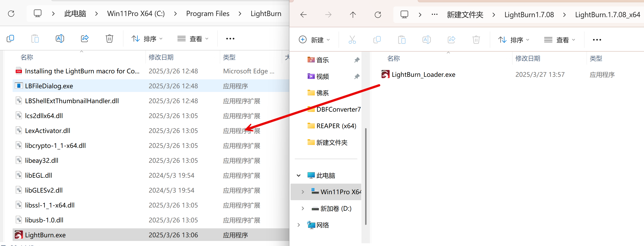Open the 查看 view menu in right window
The width and height of the screenshot is (644, 246).
[x=560, y=40]
